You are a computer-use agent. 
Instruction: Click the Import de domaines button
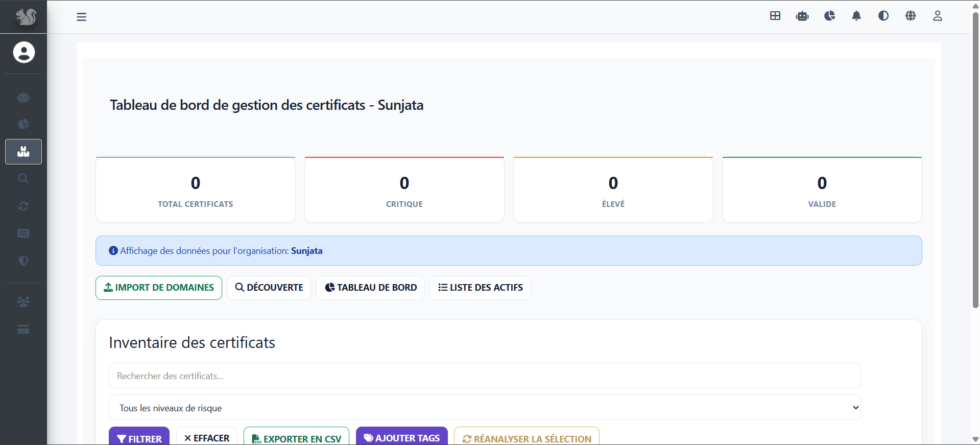(x=159, y=288)
